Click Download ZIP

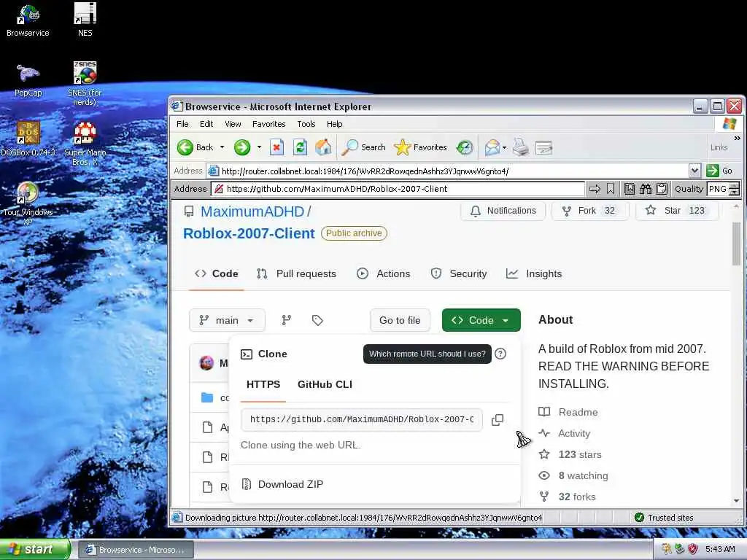click(x=282, y=484)
